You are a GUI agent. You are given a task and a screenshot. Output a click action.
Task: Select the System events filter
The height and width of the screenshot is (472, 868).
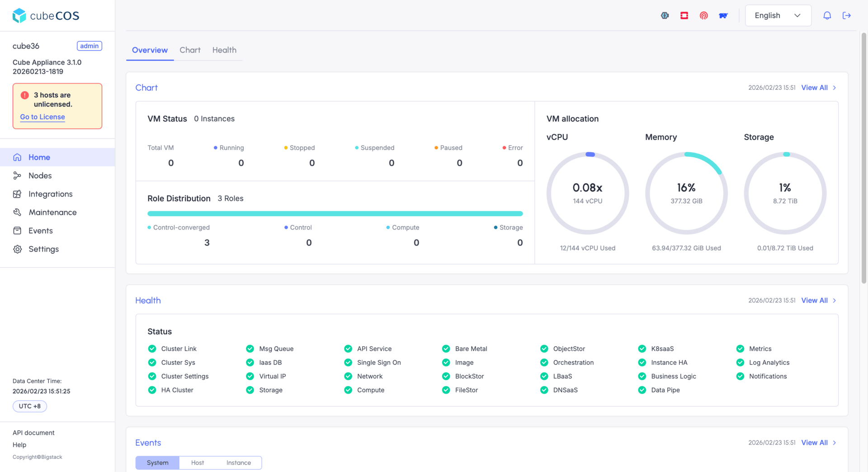(157, 463)
